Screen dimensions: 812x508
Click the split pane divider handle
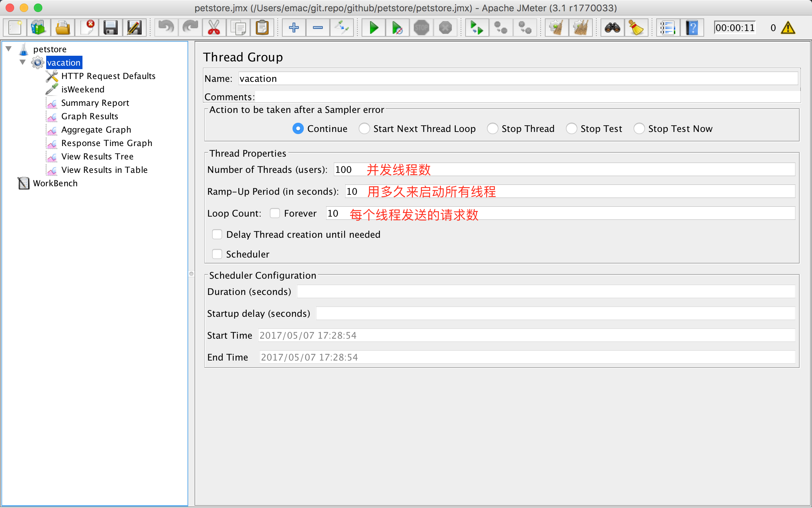pos(191,274)
